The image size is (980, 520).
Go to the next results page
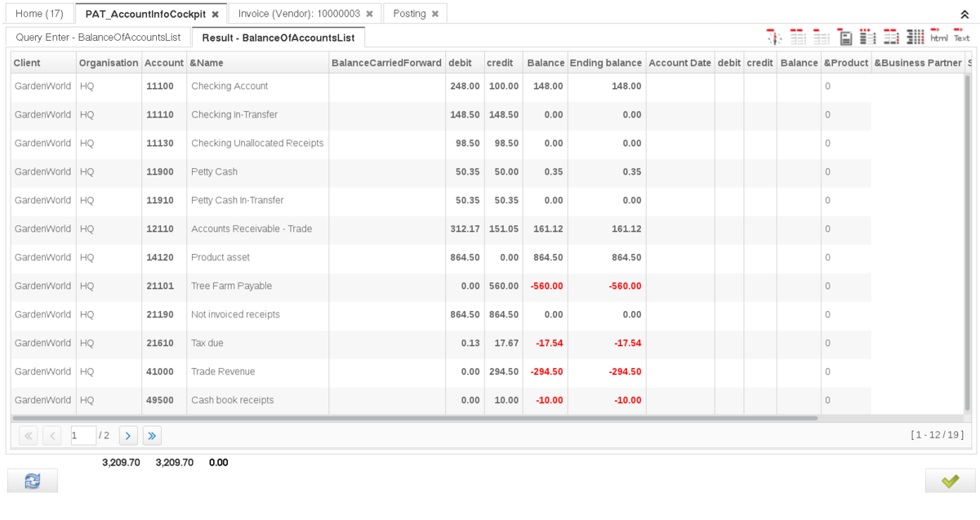[x=128, y=435]
